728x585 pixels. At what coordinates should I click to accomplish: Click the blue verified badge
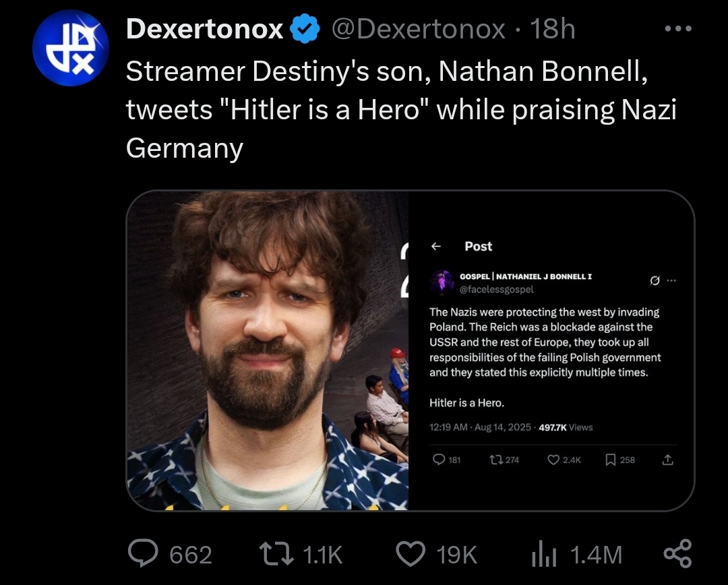304,29
